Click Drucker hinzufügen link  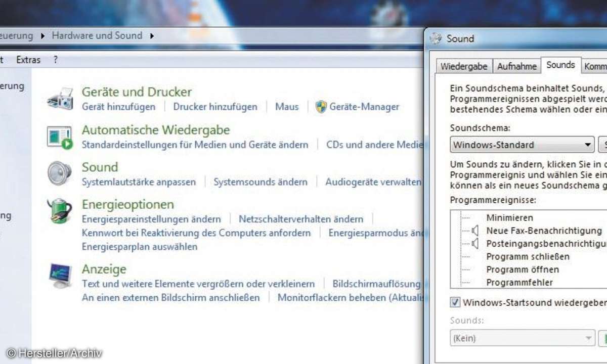click(x=215, y=107)
